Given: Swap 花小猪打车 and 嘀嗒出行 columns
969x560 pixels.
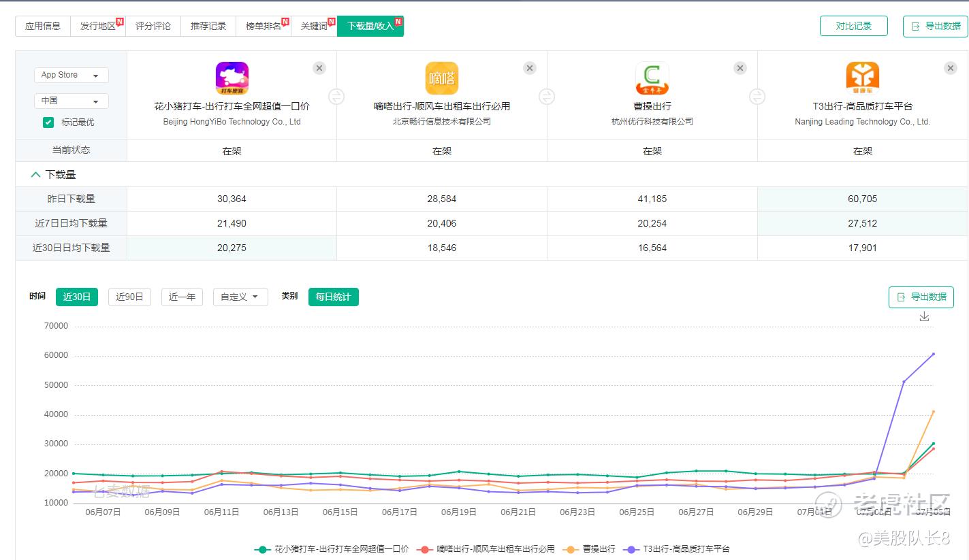Looking at the screenshot, I should [x=336, y=97].
